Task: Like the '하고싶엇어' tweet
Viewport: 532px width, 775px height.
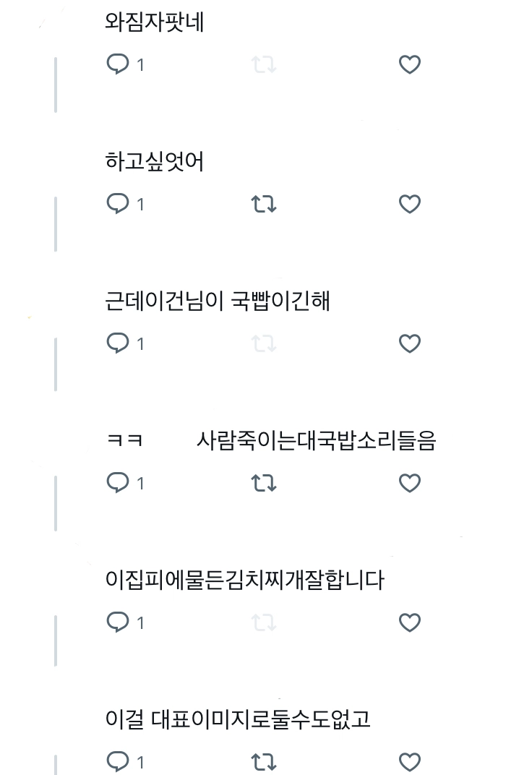Action: (x=410, y=205)
